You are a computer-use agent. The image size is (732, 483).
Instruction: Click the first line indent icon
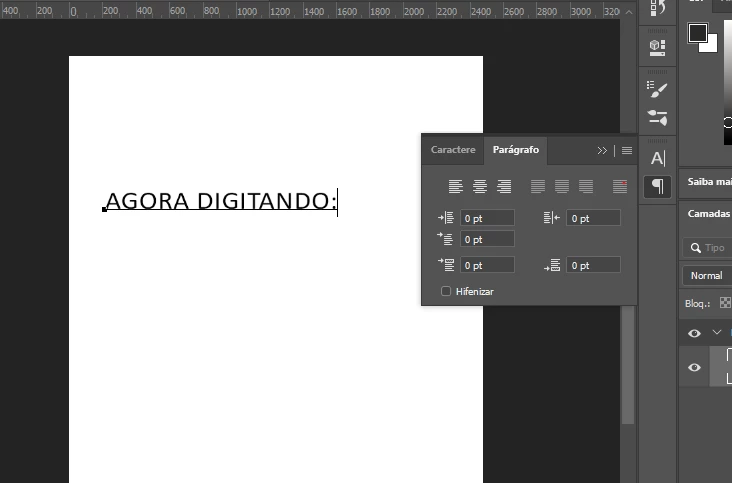coord(445,238)
